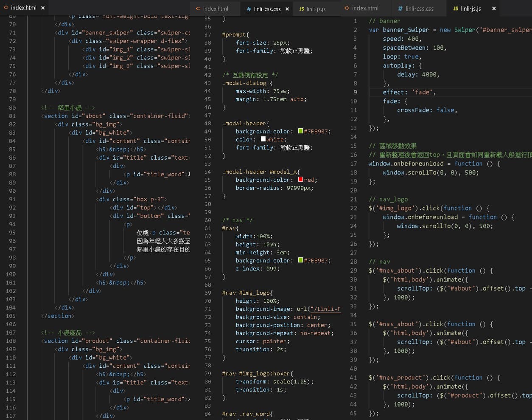The height and width of the screenshot is (420, 532).
Task: Close the linli-js.js tab in the right pane
Action: click(x=494, y=8)
